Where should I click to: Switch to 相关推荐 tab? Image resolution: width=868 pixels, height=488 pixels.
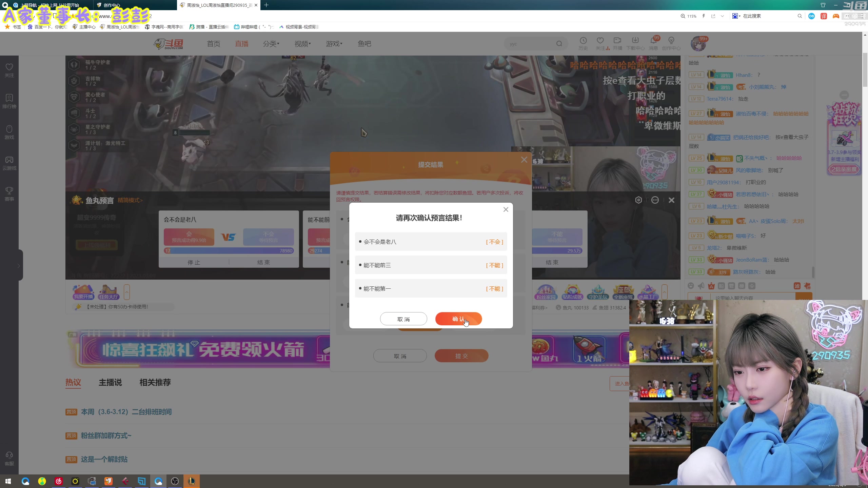[155, 383]
